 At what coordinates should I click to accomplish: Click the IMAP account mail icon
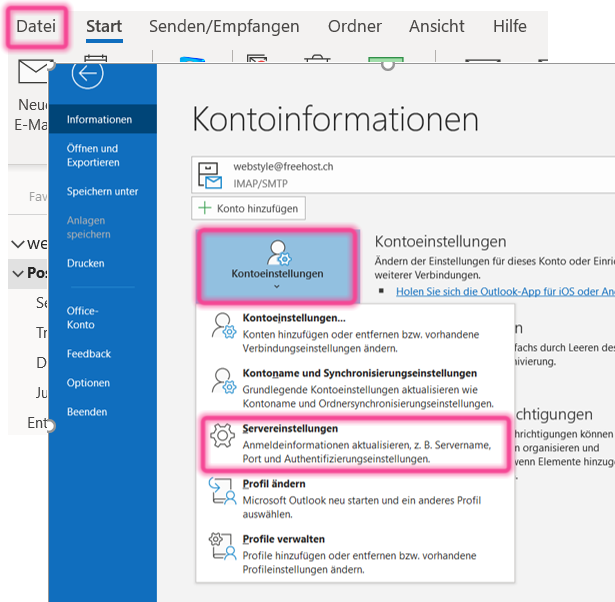[x=211, y=176]
